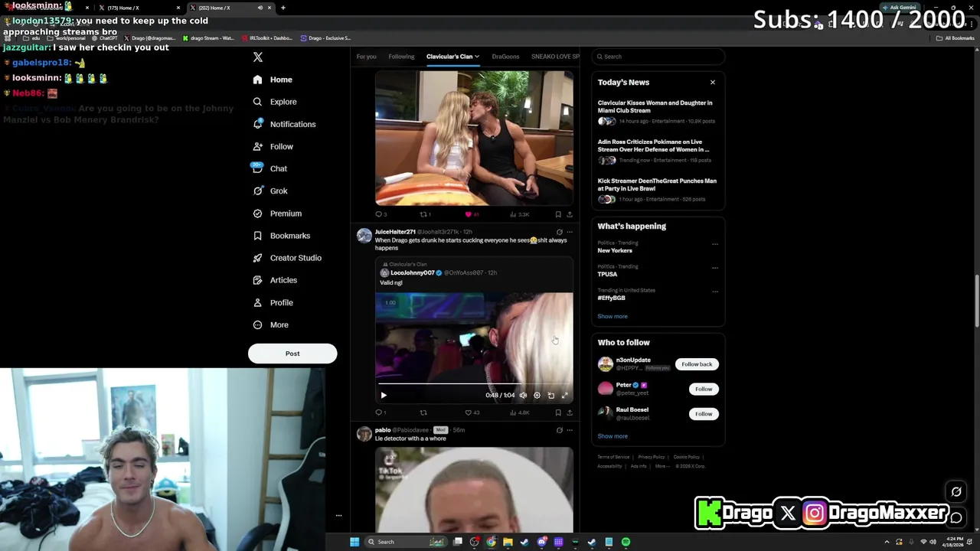Click the Post button

tap(292, 354)
